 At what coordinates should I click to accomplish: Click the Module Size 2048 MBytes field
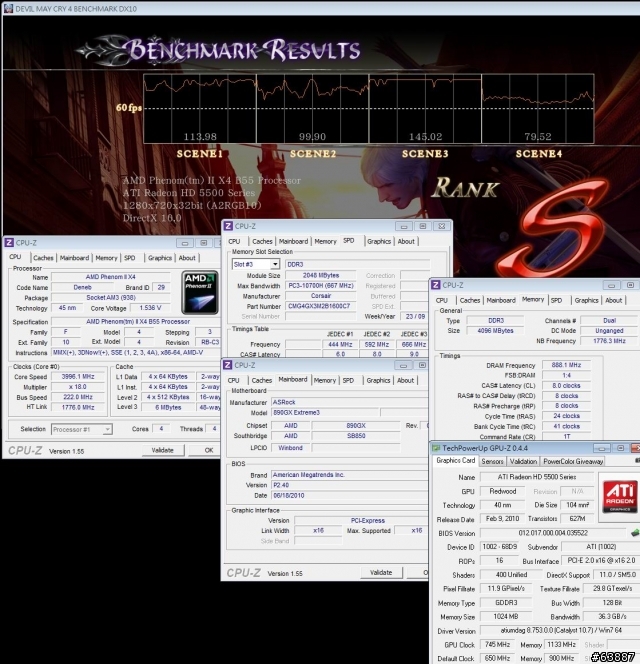(321, 276)
